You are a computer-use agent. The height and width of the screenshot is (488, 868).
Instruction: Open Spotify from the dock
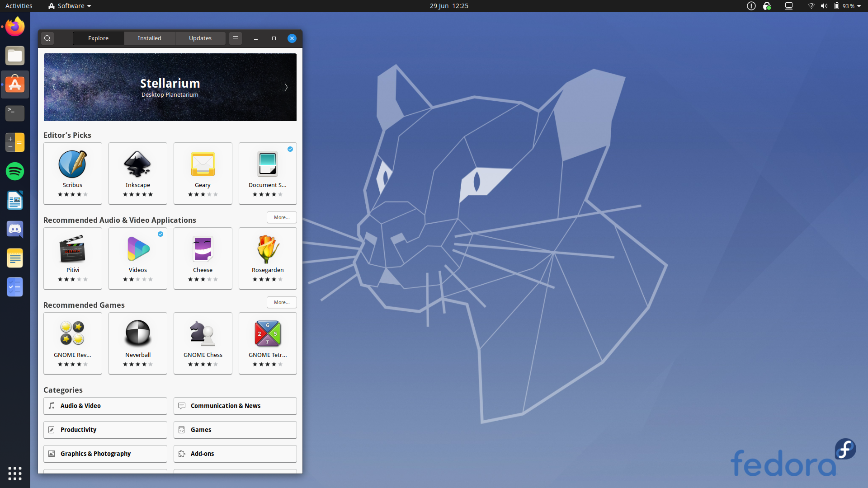coord(14,171)
